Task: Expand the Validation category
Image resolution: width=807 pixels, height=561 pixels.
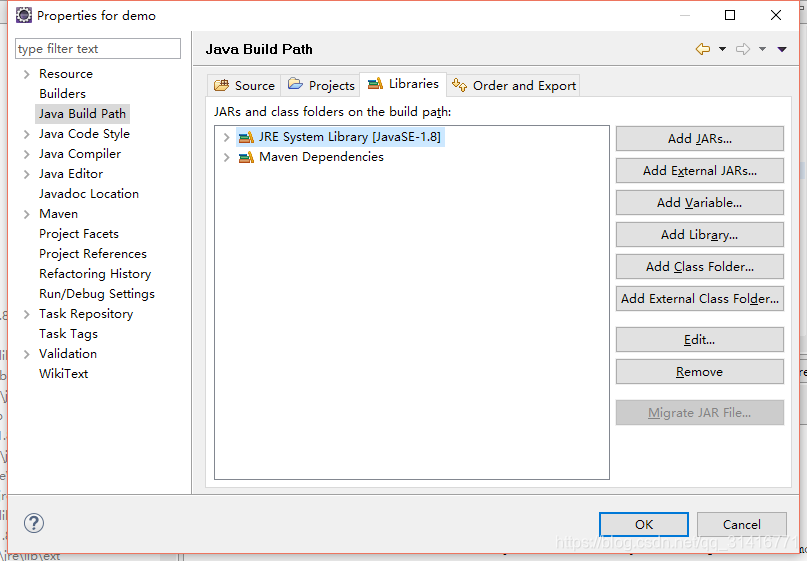Action: [x=27, y=354]
